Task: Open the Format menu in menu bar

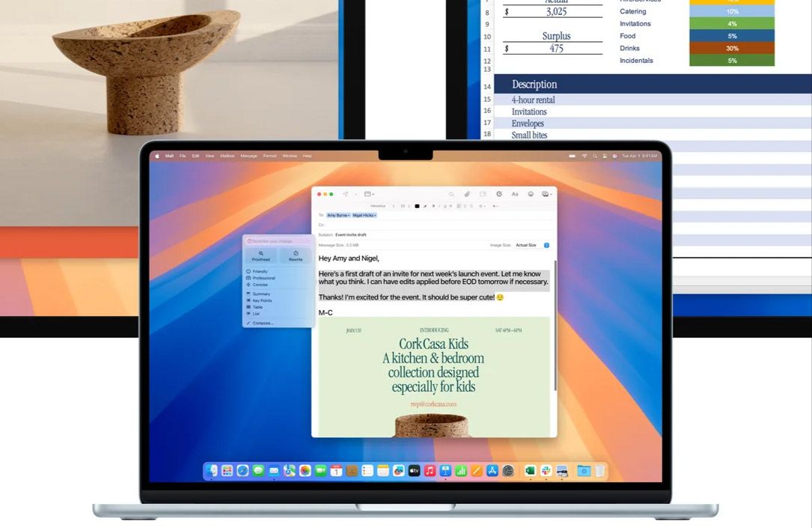Action: [x=269, y=156]
